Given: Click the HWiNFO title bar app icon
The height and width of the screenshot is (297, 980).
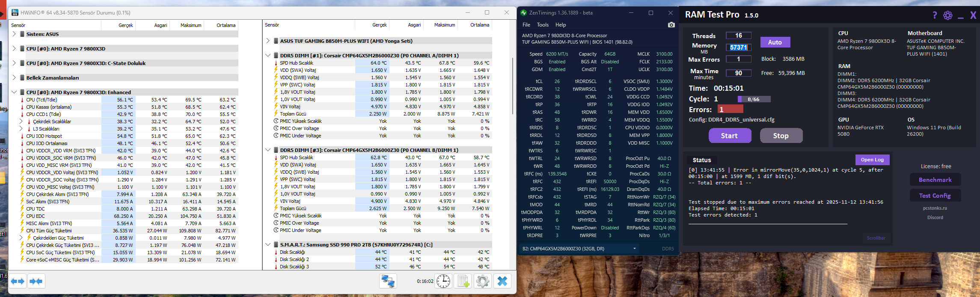Looking at the screenshot, I should (15, 12).
